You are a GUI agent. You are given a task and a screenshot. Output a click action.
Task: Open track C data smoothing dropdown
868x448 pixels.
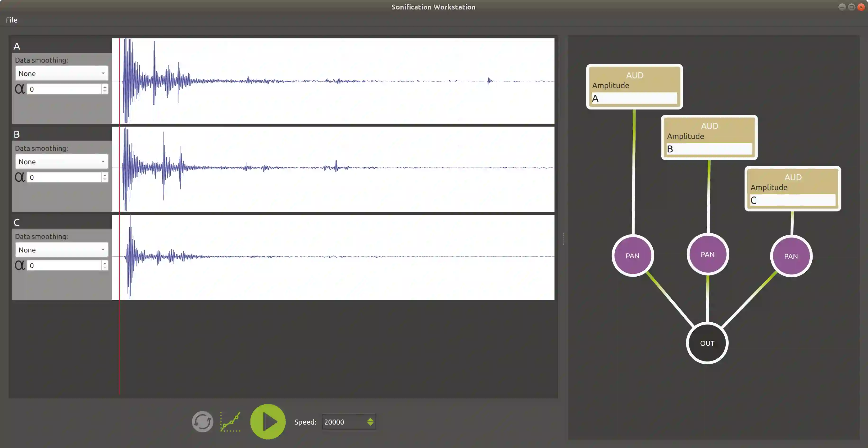[61, 250]
